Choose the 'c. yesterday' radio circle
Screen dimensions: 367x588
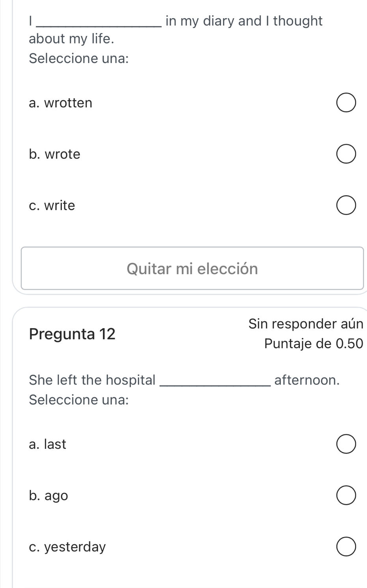click(x=346, y=547)
